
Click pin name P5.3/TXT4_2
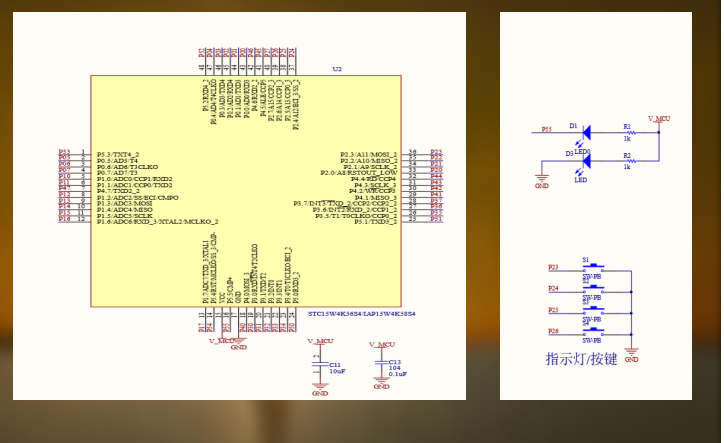(118, 154)
